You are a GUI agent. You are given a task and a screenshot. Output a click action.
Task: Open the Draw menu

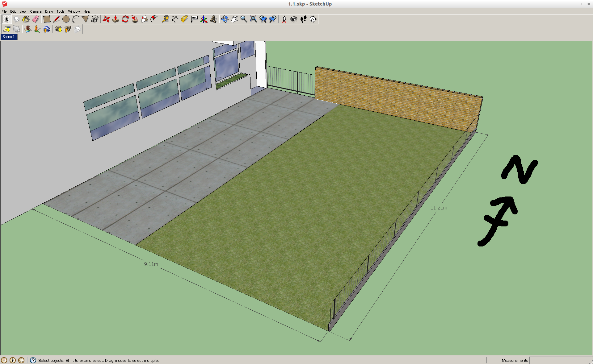tap(49, 11)
